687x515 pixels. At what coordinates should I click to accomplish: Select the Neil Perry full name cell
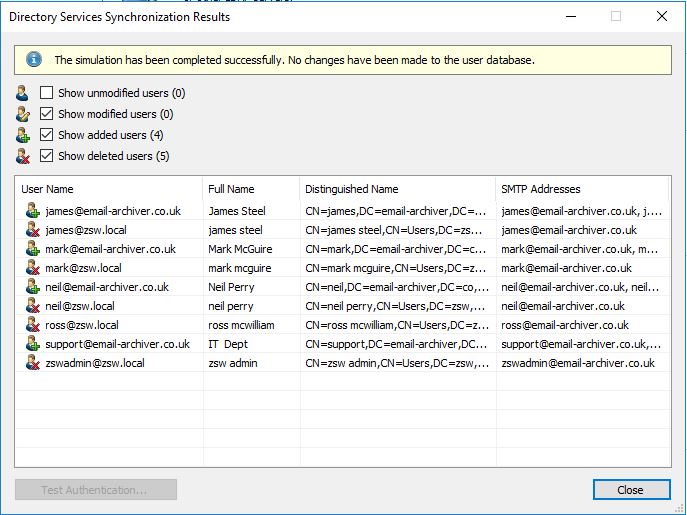click(x=231, y=287)
